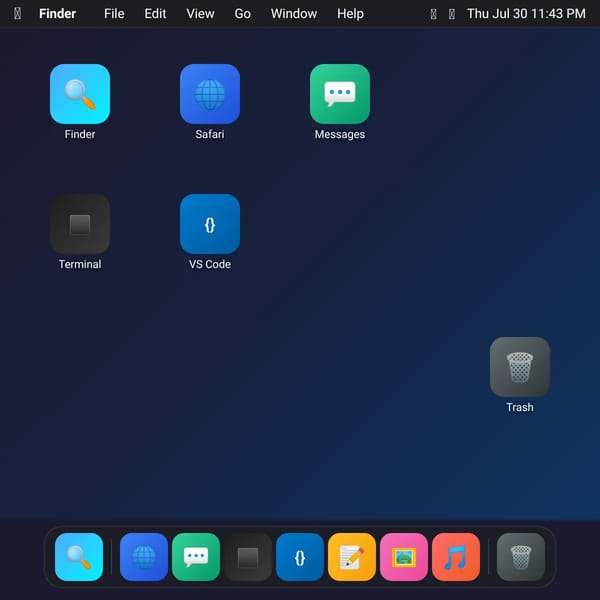The width and height of the screenshot is (600, 600).
Task: Open the VS Code desktop icon
Action: point(210,224)
